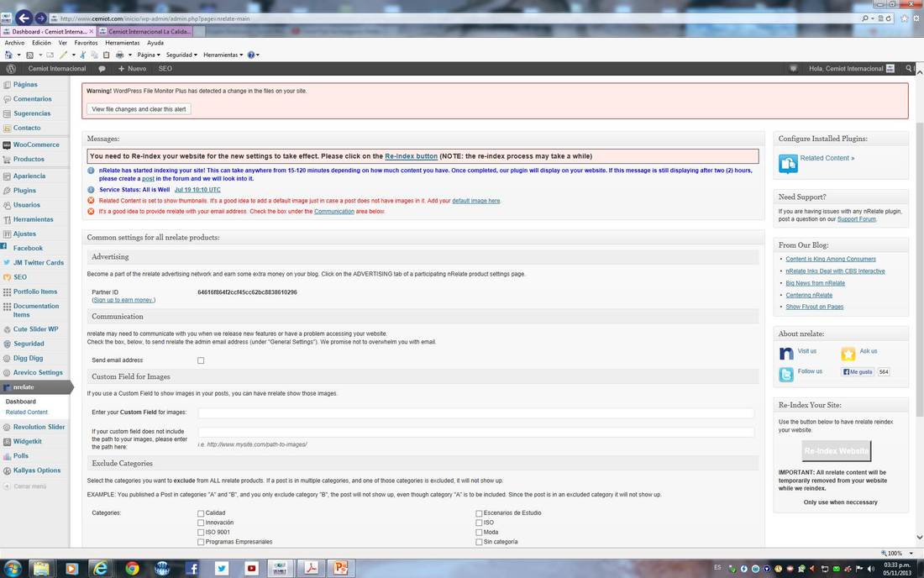Check the Calidad category checkbox
Viewport: 924px width, 578px height.
[201, 513]
